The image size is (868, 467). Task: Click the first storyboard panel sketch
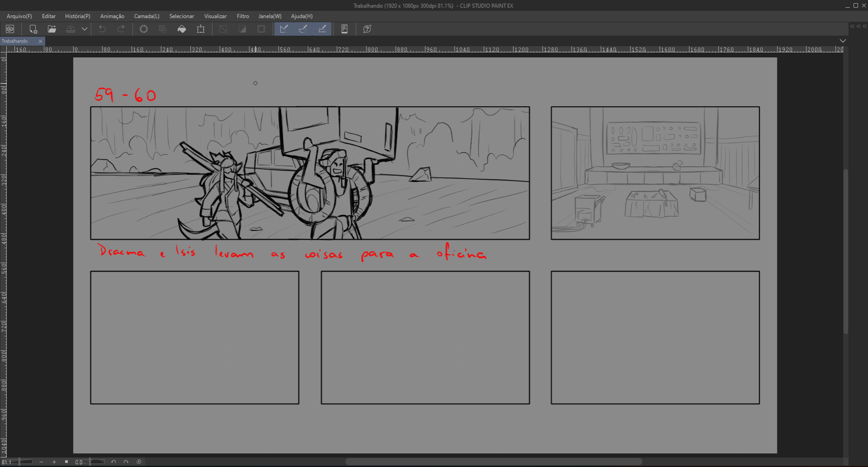click(x=310, y=173)
